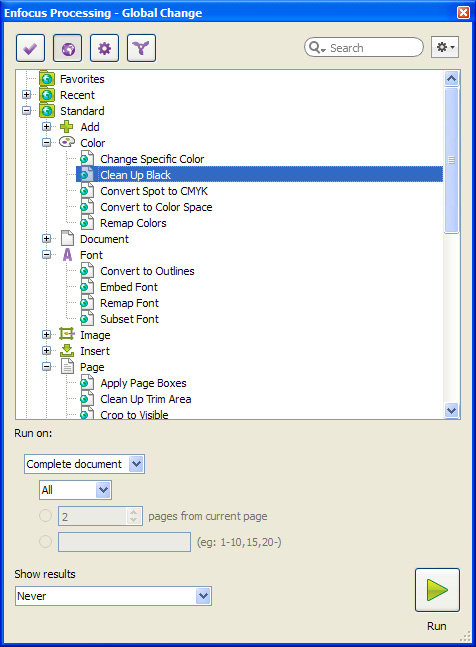Select Convert to Outlines entry
476x647 pixels.
point(147,271)
